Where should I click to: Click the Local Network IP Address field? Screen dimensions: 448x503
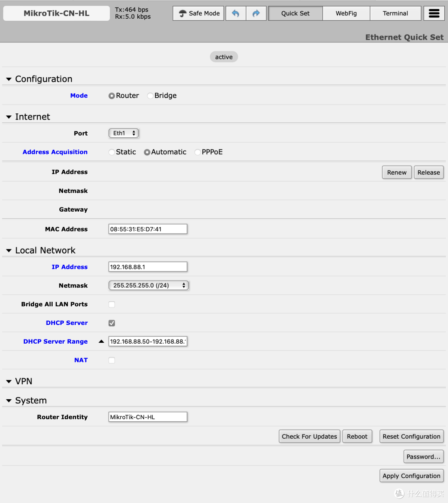(x=148, y=267)
